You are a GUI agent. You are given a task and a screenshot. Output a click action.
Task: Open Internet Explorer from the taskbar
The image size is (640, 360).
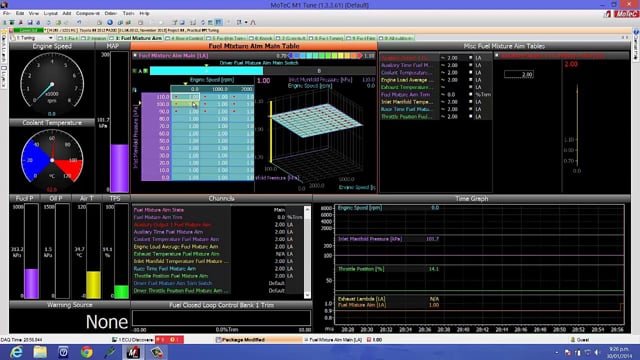pyautogui.click(x=16, y=352)
